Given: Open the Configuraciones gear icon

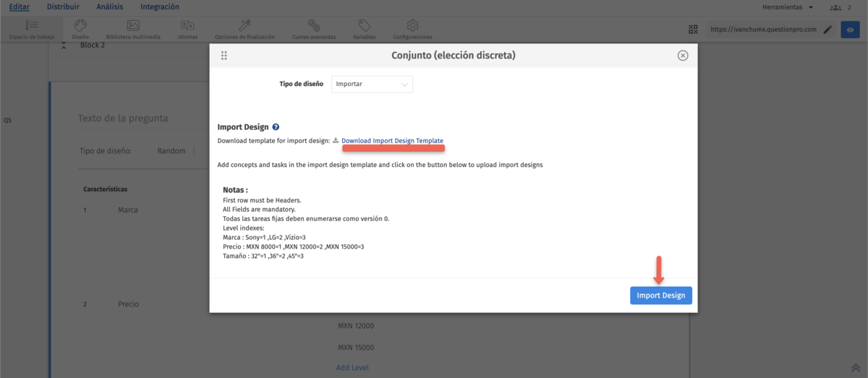Looking at the screenshot, I should (412, 29).
